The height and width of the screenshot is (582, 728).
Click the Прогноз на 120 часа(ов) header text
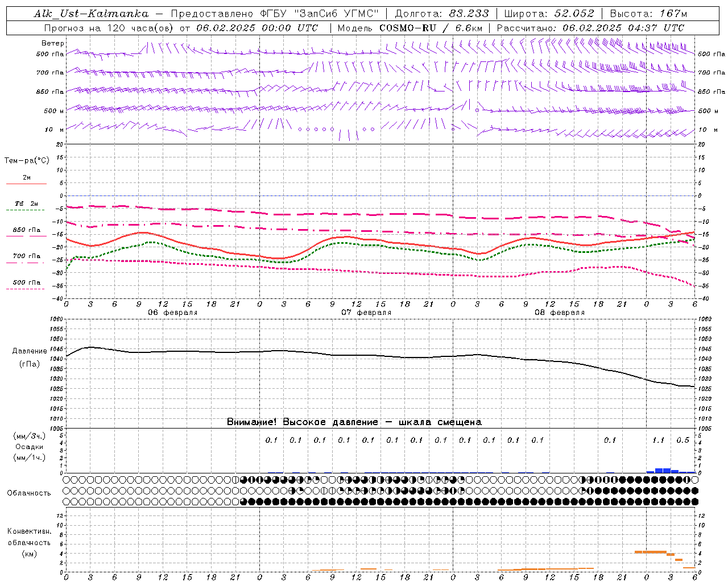click(109, 28)
